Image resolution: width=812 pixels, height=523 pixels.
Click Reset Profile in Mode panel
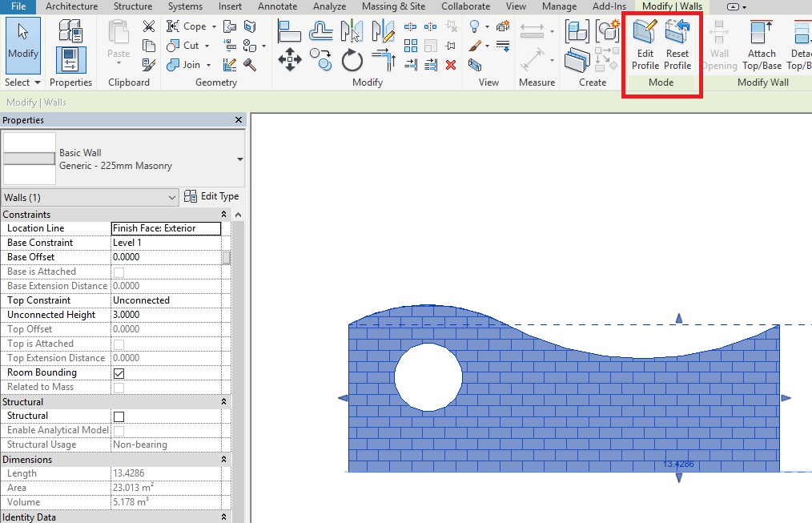677,44
